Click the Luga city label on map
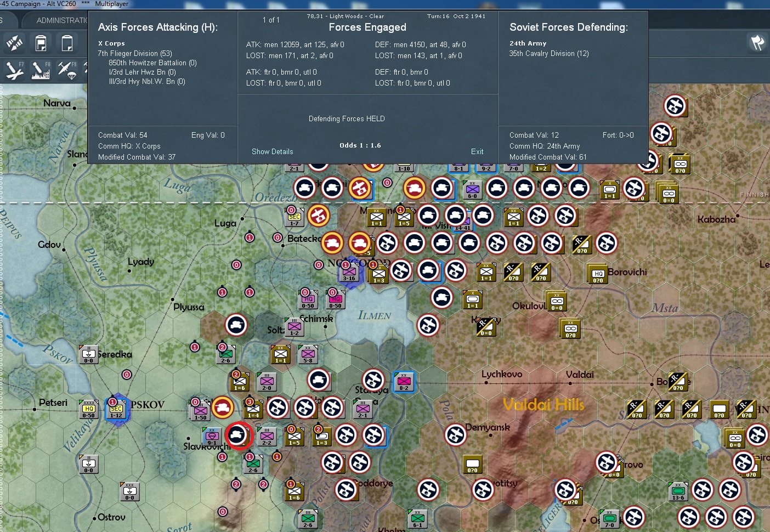This screenshot has width=770, height=532. tap(225, 223)
